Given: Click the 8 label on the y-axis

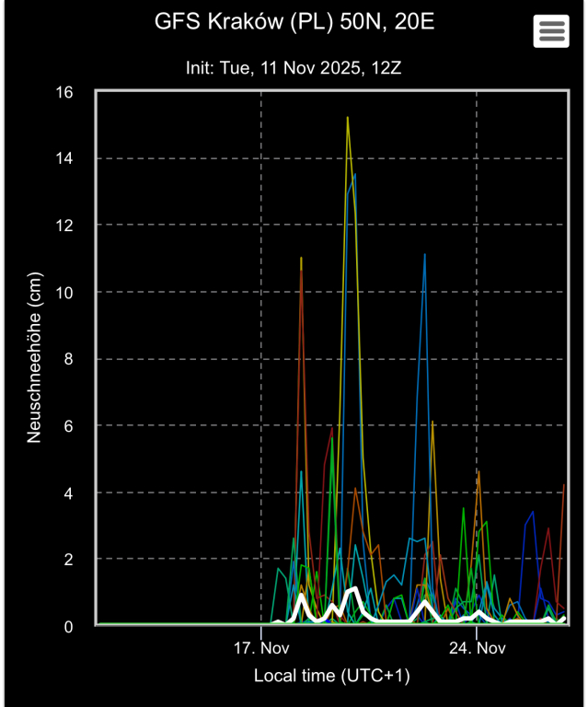Looking at the screenshot, I should click(x=69, y=359).
